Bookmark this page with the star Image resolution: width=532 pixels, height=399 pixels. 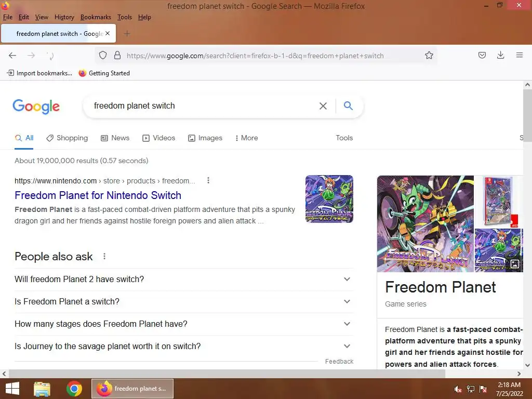[429, 55]
